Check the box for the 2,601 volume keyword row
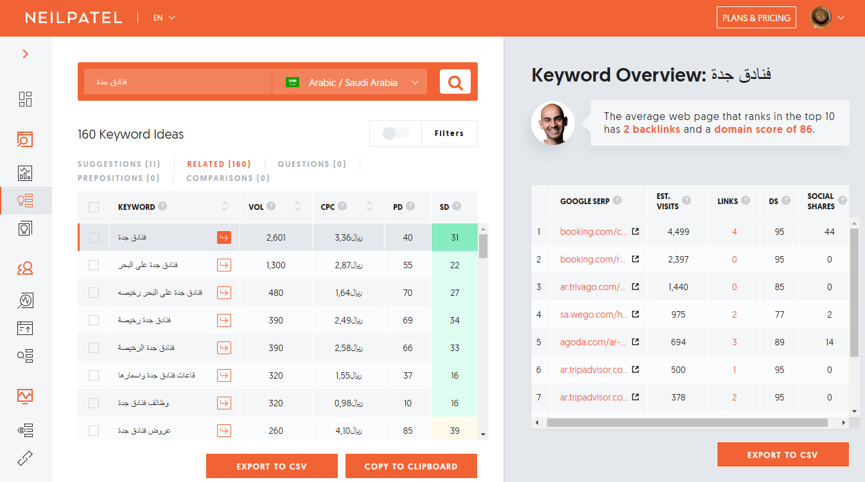 94,238
